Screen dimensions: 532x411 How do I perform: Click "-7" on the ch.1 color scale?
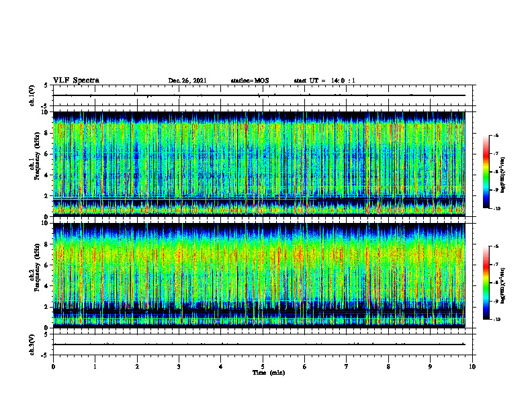click(496, 154)
